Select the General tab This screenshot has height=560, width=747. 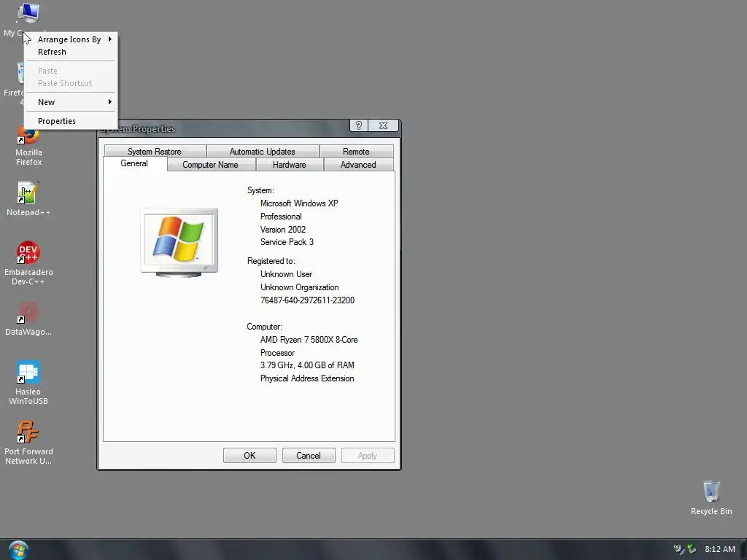click(x=134, y=163)
